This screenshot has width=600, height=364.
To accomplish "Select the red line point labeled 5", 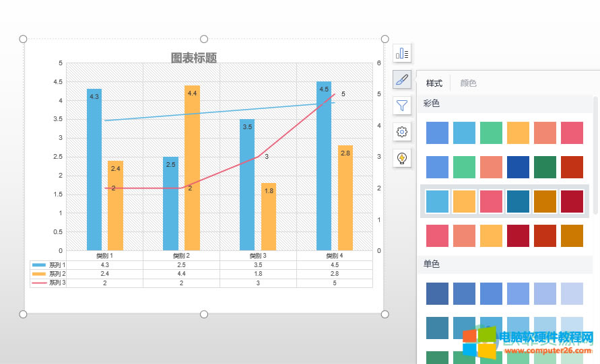I will pyautogui.click(x=333, y=95).
